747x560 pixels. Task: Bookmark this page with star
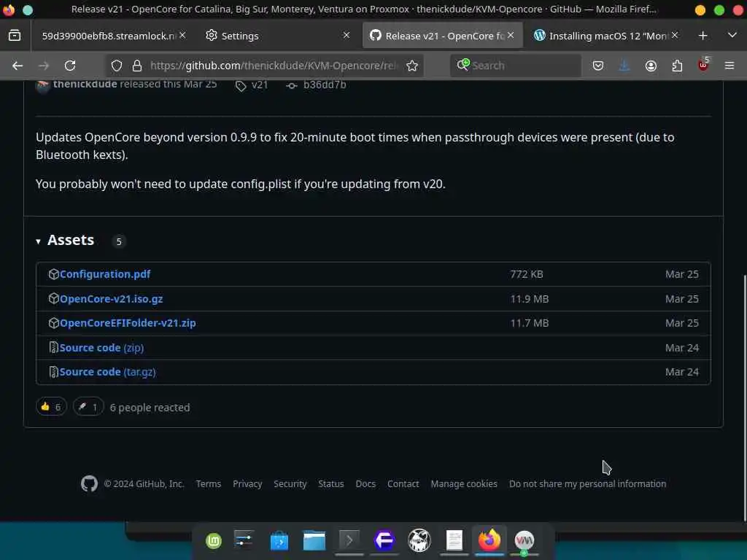pos(412,66)
